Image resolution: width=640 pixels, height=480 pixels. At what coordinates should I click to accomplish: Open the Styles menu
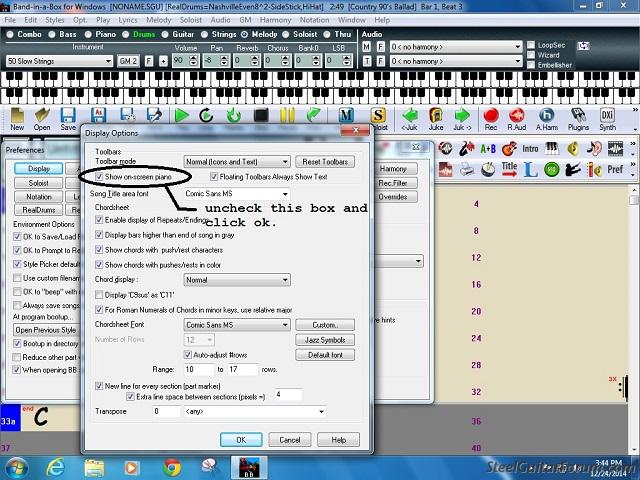[54, 20]
